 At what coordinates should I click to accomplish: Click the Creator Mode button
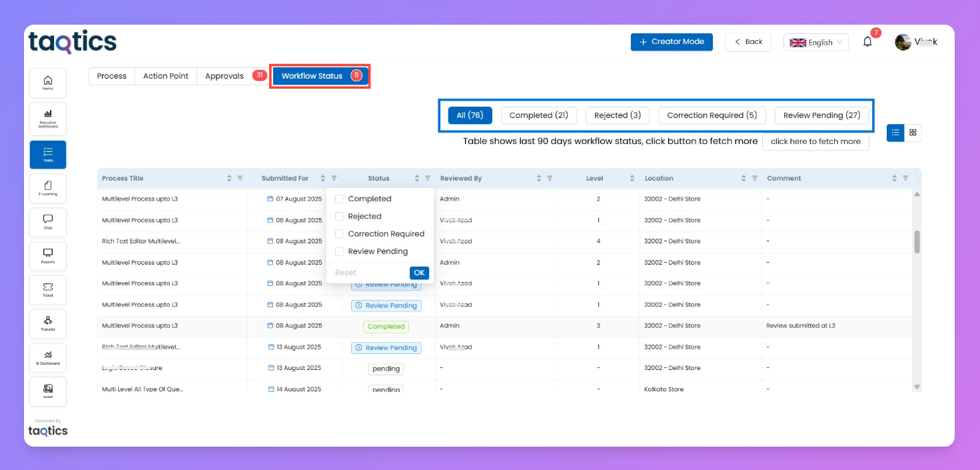point(672,42)
